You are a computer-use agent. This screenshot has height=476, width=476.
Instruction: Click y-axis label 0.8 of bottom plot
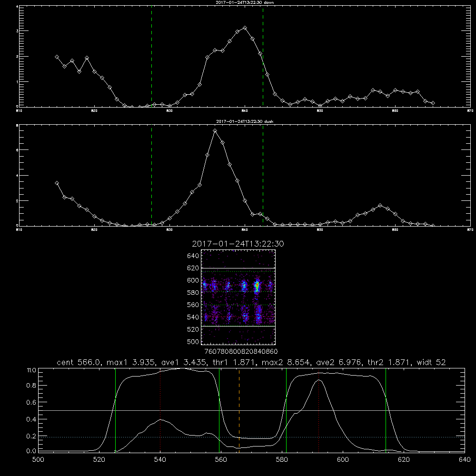coord(31,386)
